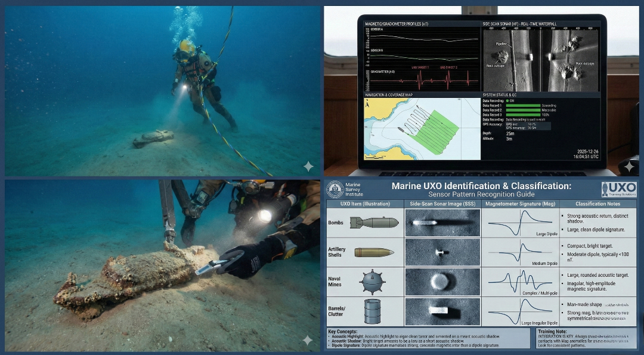The image size is (644, 355).
Task: Click the 'Bombs' row label
Action: 336,223
